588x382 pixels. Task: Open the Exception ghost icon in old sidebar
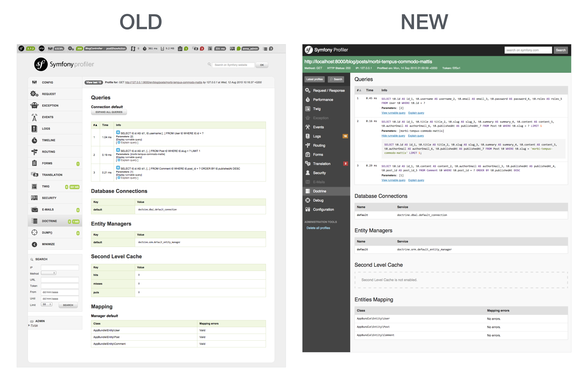coord(34,105)
